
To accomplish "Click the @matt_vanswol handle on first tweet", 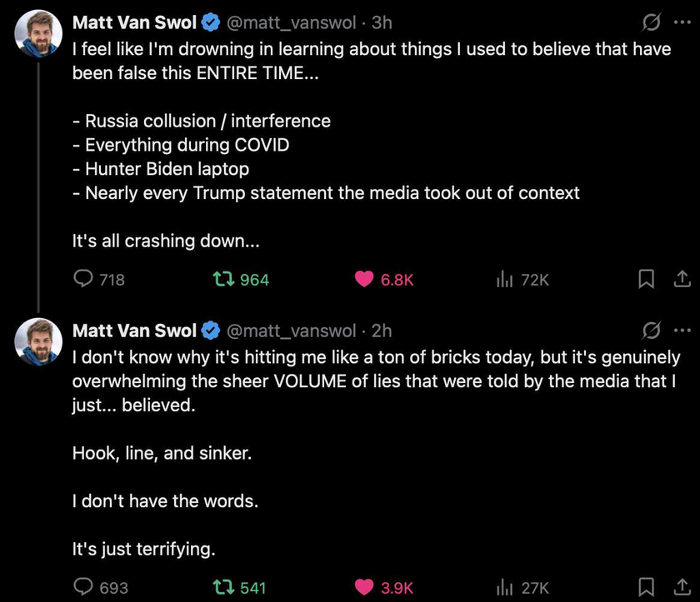I will pos(291,22).
